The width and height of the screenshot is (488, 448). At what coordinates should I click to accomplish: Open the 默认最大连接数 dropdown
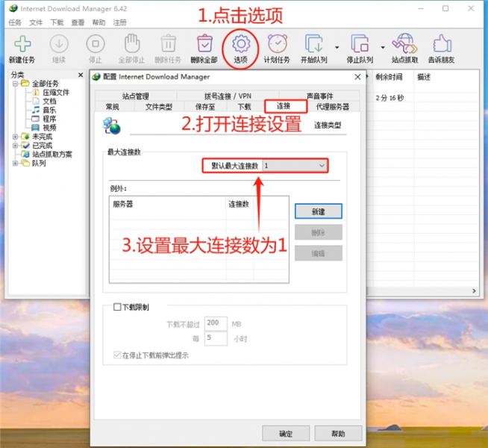pos(295,166)
